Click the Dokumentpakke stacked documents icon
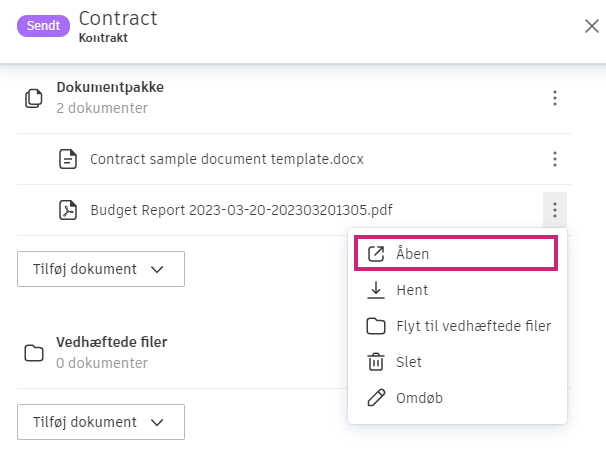Screen dimensions: 606x453 tap(34, 98)
